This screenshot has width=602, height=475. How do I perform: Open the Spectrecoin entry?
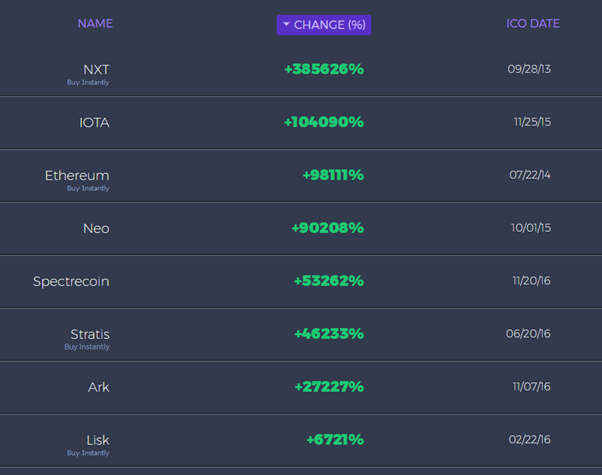[x=71, y=281]
